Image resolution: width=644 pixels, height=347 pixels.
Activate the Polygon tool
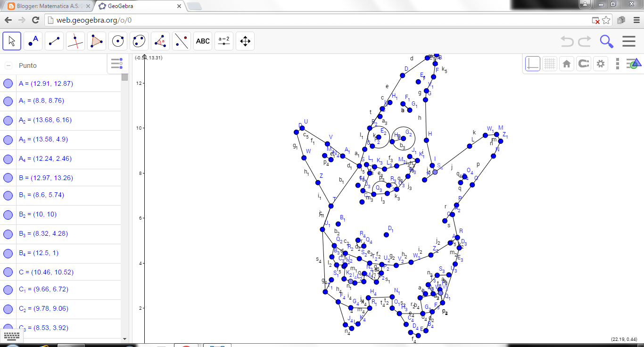(x=96, y=41)
